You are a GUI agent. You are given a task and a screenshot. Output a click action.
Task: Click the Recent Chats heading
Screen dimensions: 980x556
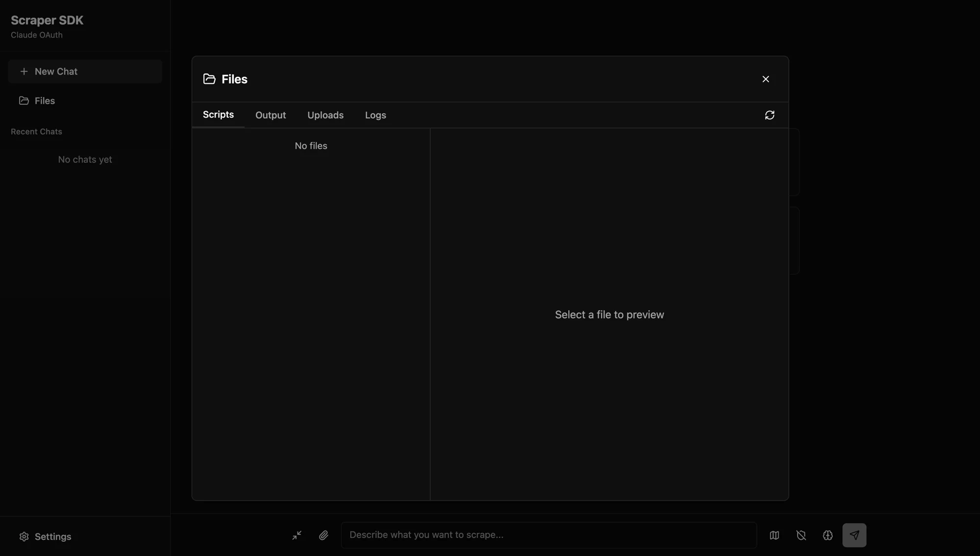coord(36,132)
